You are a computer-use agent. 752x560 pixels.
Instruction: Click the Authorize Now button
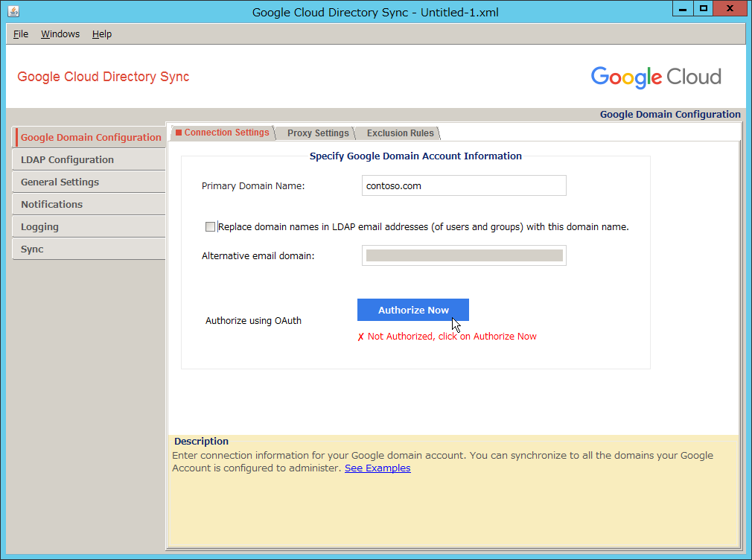click(x=413, y=310)
